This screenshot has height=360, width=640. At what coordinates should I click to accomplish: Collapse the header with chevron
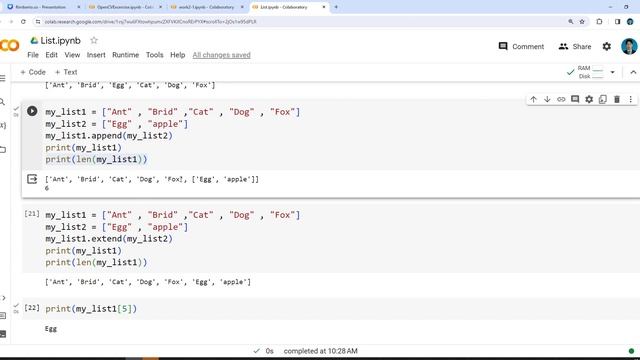tap(633, 72)
